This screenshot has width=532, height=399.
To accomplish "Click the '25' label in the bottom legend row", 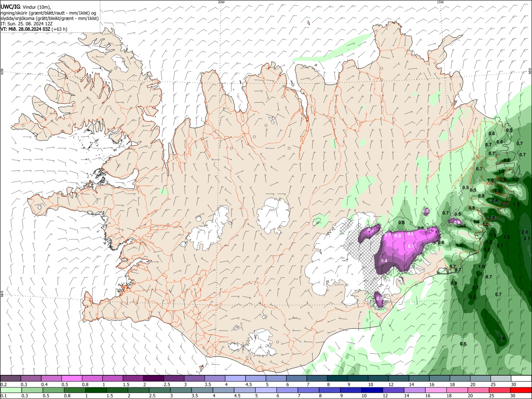I will (x=493, y=396).
